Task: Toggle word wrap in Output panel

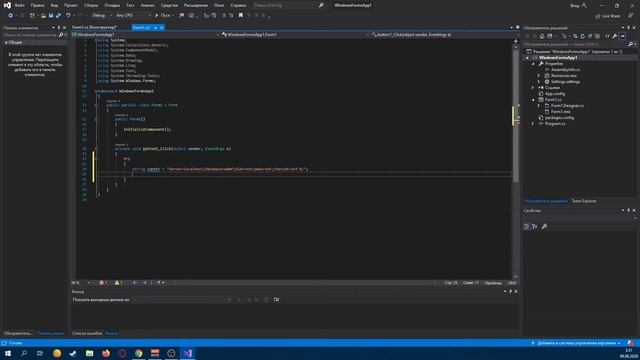Action: pos(276,300)
